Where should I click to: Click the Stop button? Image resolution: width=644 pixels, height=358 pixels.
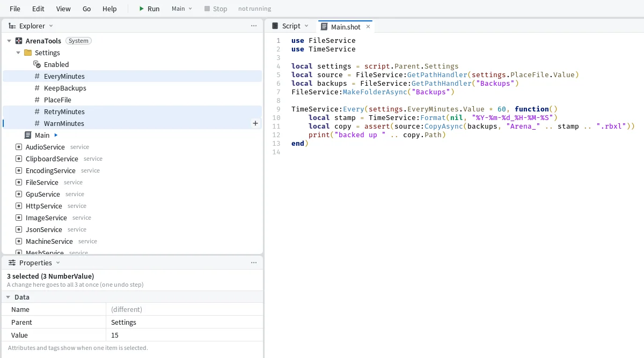tap(216, 9)
